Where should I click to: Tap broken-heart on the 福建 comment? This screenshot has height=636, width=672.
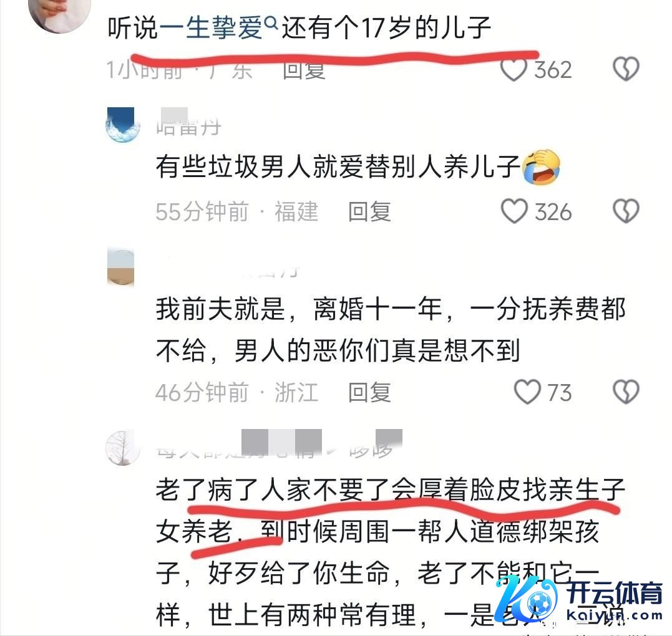point(626,211)
